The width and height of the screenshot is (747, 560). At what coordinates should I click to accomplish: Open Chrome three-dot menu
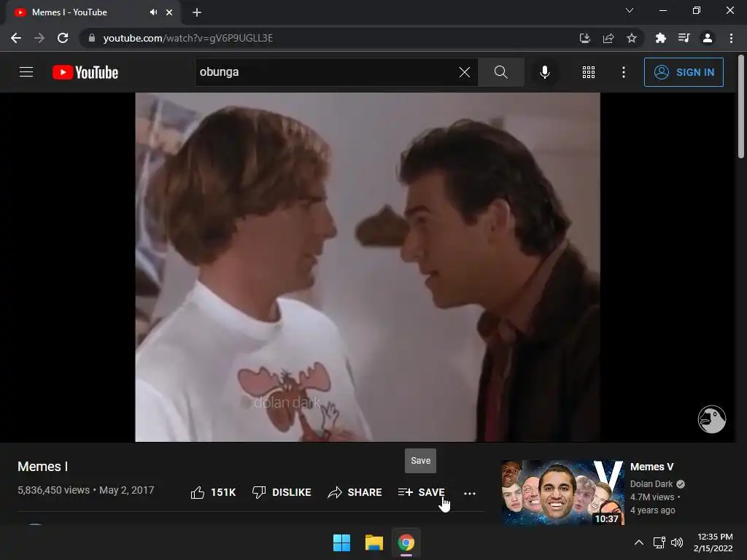coord(731,38)
